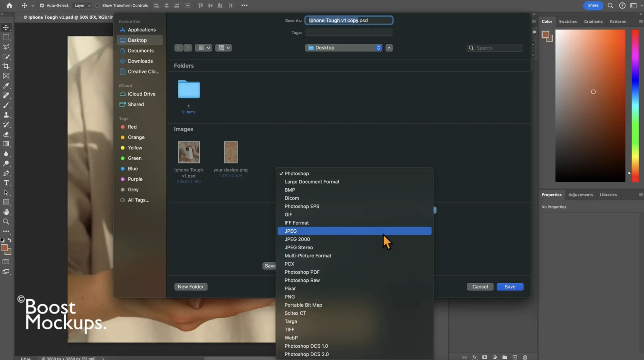Choose Photoshop PDF format
This screenshot has height=360, width=644.
point(354,272)
